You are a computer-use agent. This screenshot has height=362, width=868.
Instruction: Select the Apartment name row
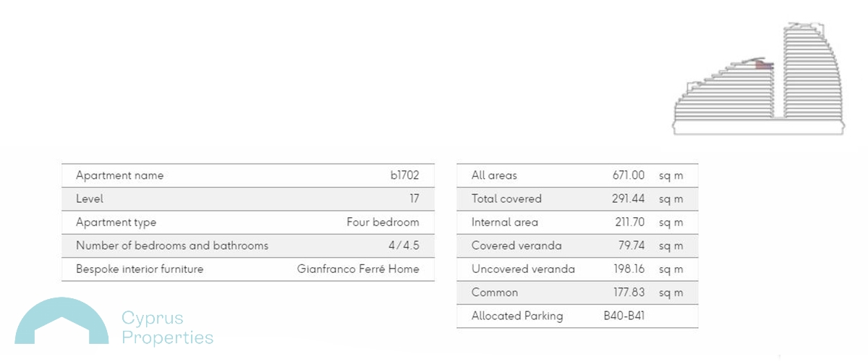tap(248, 176)
